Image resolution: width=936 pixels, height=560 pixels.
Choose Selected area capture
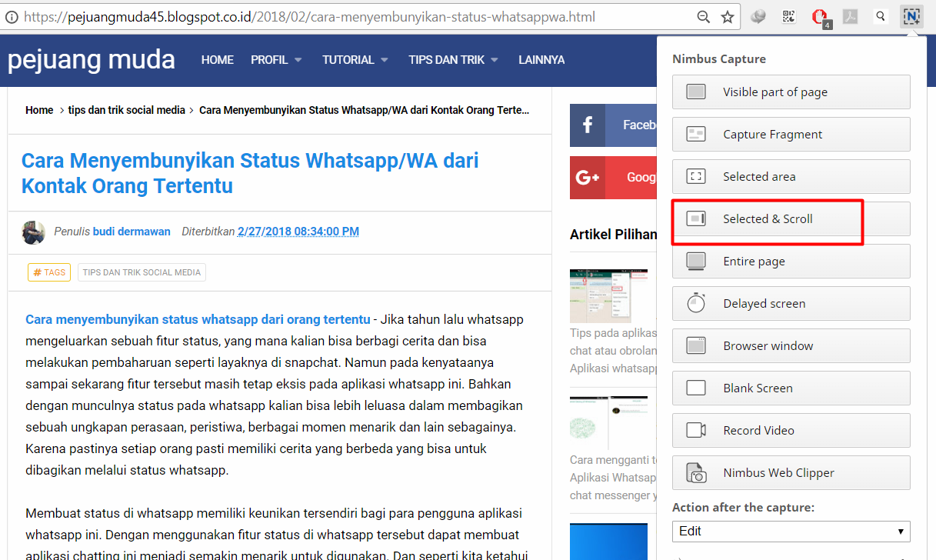791,176
